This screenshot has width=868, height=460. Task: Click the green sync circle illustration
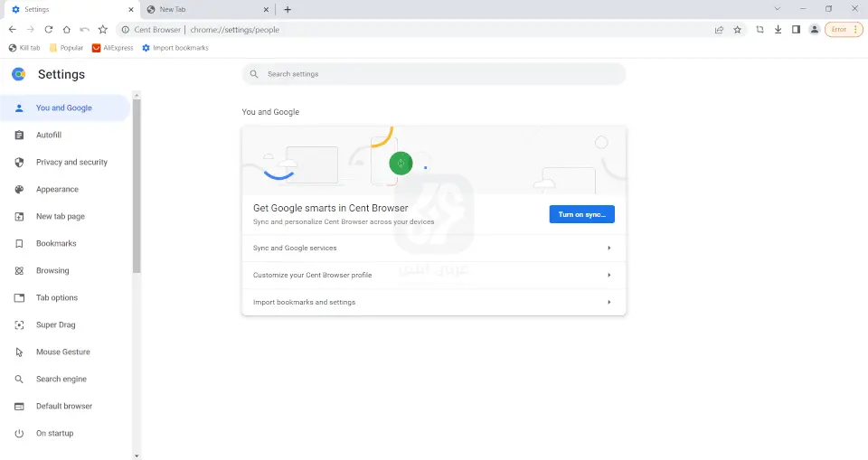(x=401, y=164)
